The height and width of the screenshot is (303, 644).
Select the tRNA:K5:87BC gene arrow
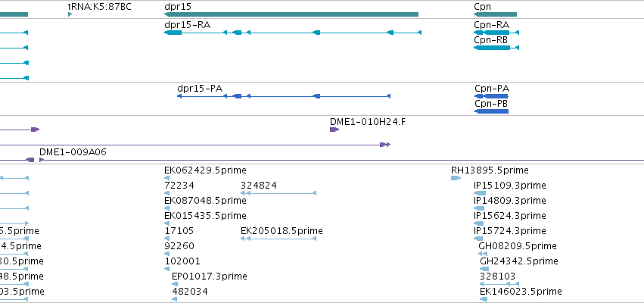click(70, 15)
